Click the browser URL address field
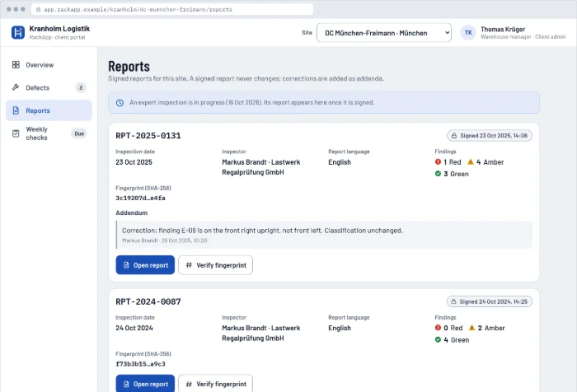The width and height of the screenshot is (577, 392). [x=172, y=10]
